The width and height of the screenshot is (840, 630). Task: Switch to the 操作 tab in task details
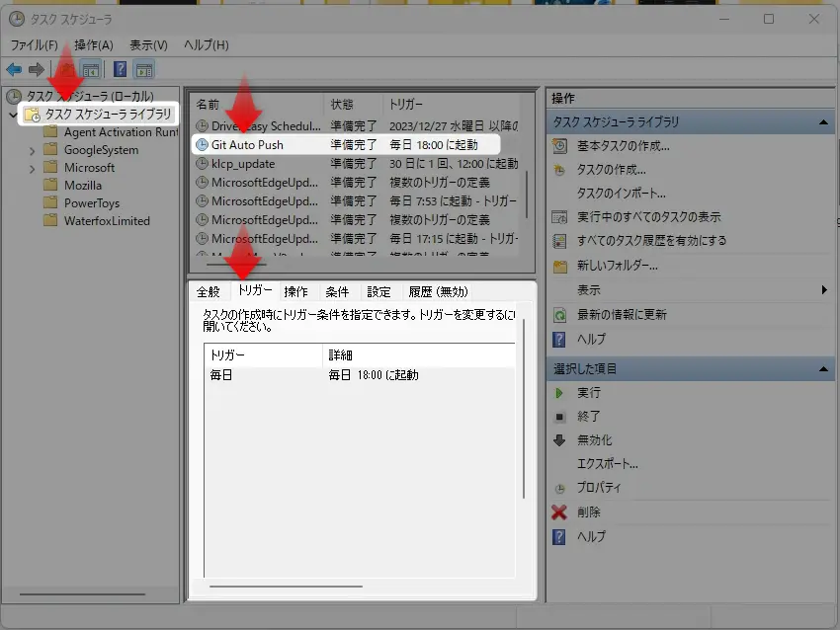pos(295,291)
